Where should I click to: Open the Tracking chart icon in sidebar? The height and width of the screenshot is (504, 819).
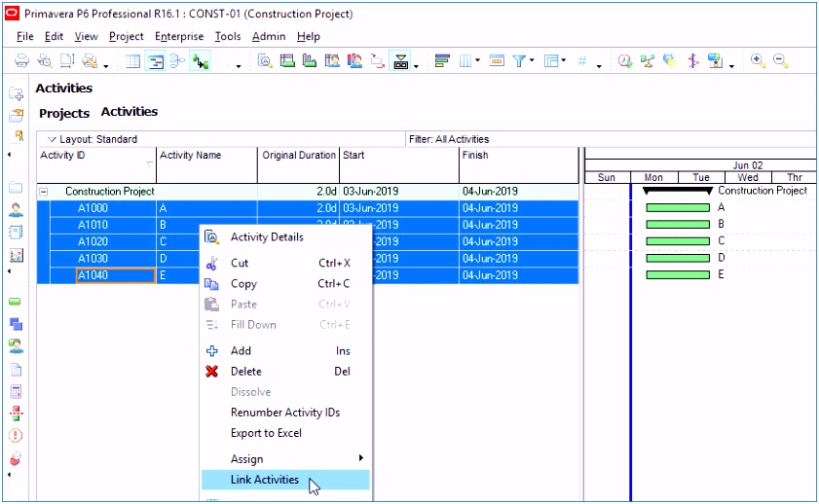pos(17,255)
